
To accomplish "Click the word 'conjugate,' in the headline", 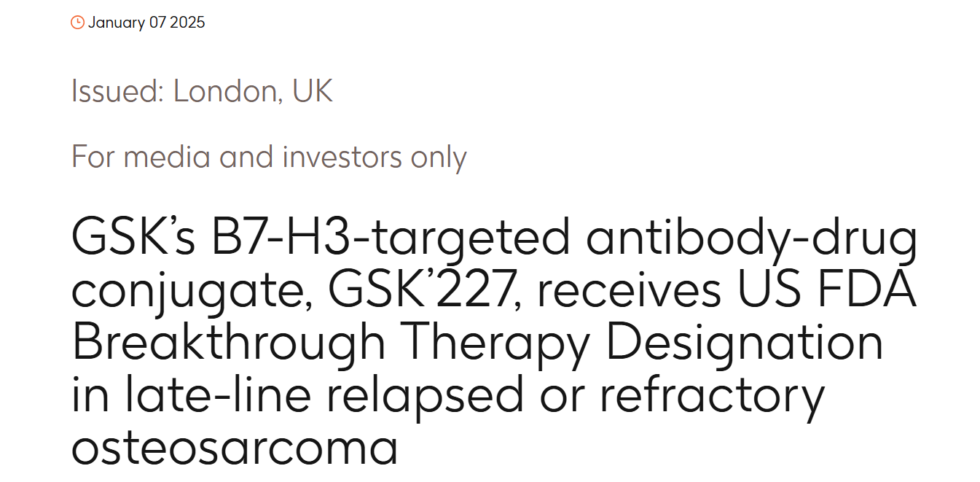I will point(192,295).
